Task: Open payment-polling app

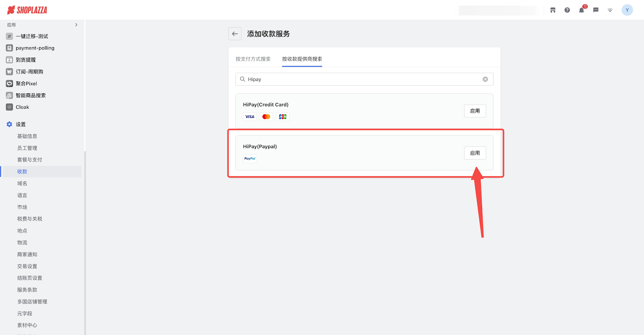Action: 35,48
